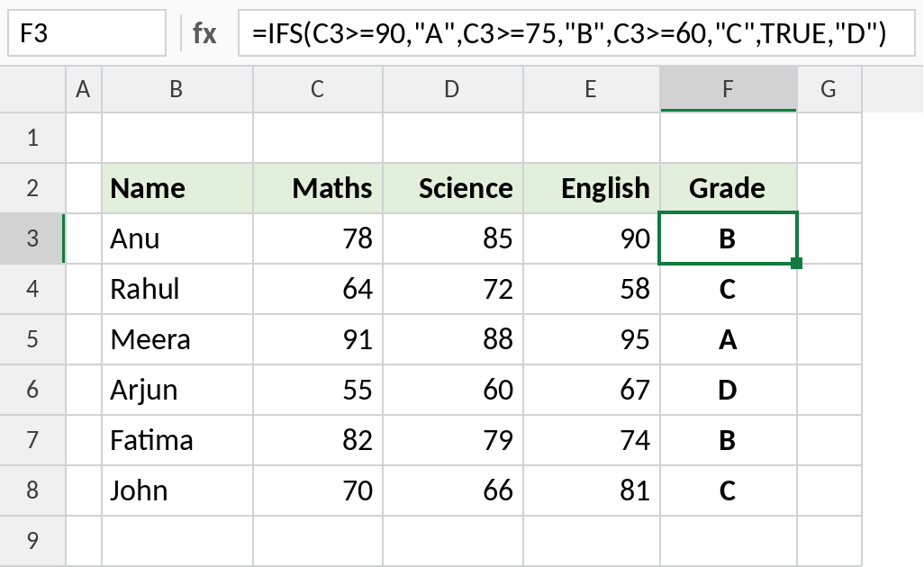
Task: Click Meera's grade cell A
Action: coord(729,339)
